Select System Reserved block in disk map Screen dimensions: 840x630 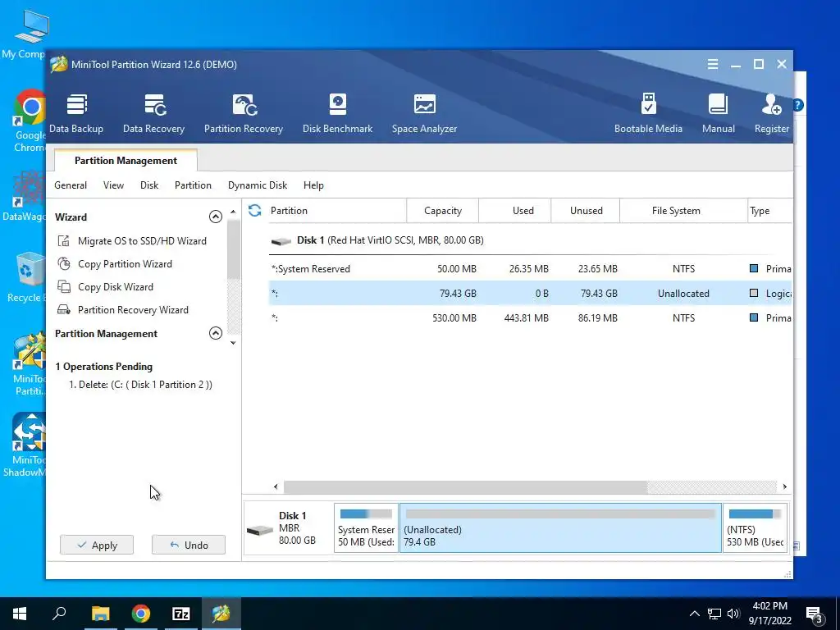(x=366, y=527)
